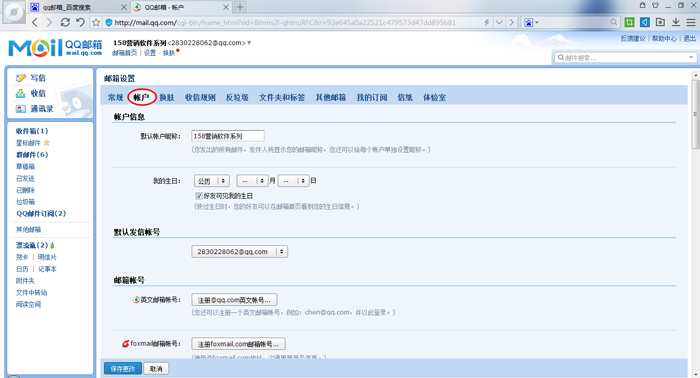700x378 pixels.
Task: Open 已删除 deleted folder
Action: 25,190
